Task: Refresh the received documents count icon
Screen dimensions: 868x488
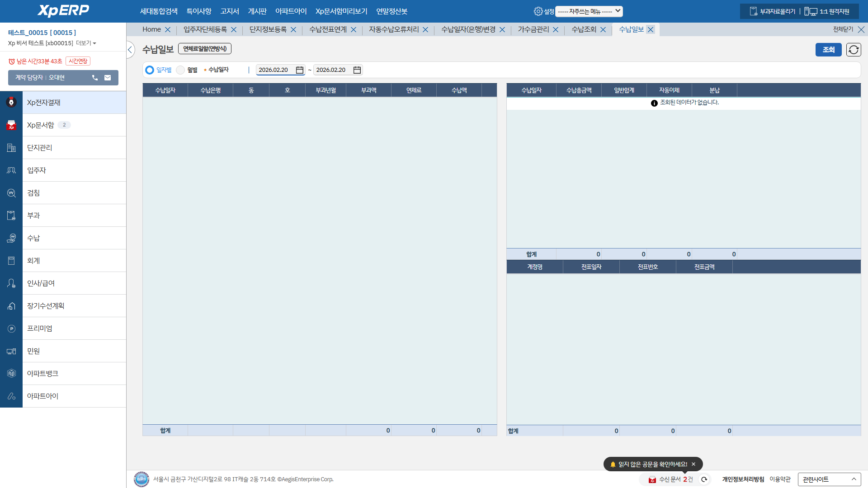Action: 704,479
